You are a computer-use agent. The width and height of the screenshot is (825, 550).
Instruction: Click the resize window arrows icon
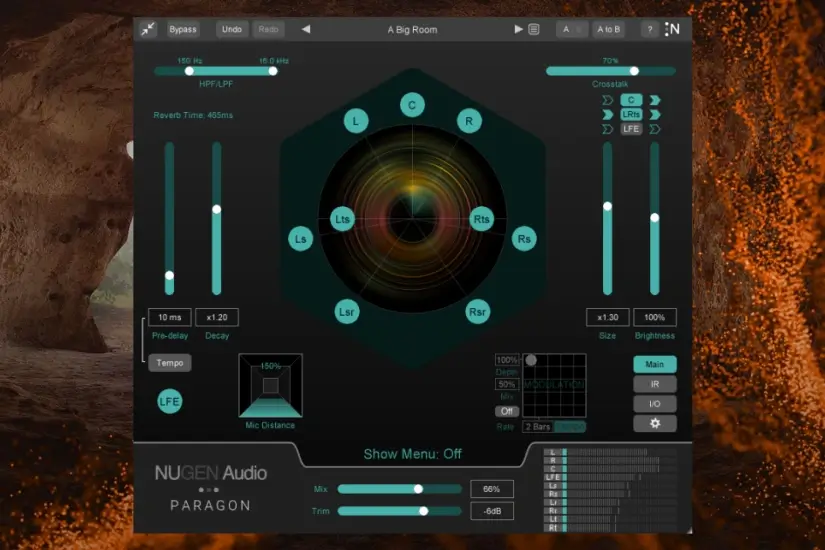148,30
